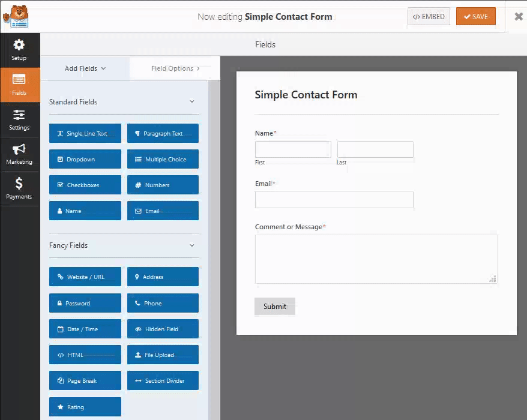Add a Paragraph Text field
Screen dimensions: 527x420
coord(163,133)
